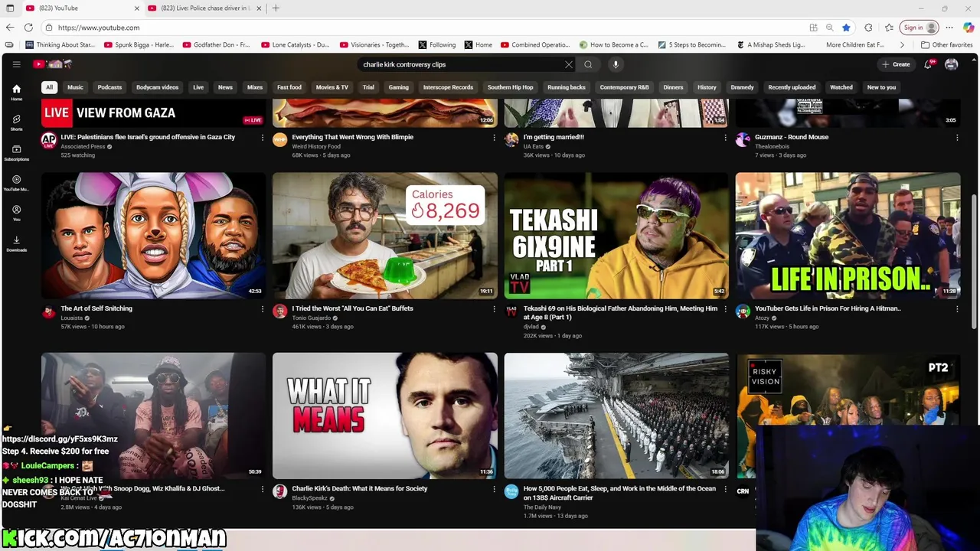Viewport: 980px width, 551px height.
Task: Select the Gaming filter chip
Action: 398,87
